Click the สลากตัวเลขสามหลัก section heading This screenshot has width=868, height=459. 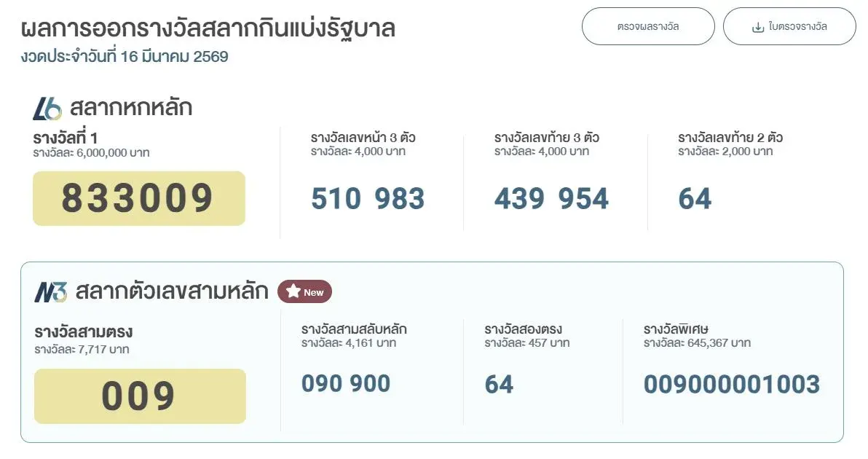pyautogui.click(x=172, y=292)
